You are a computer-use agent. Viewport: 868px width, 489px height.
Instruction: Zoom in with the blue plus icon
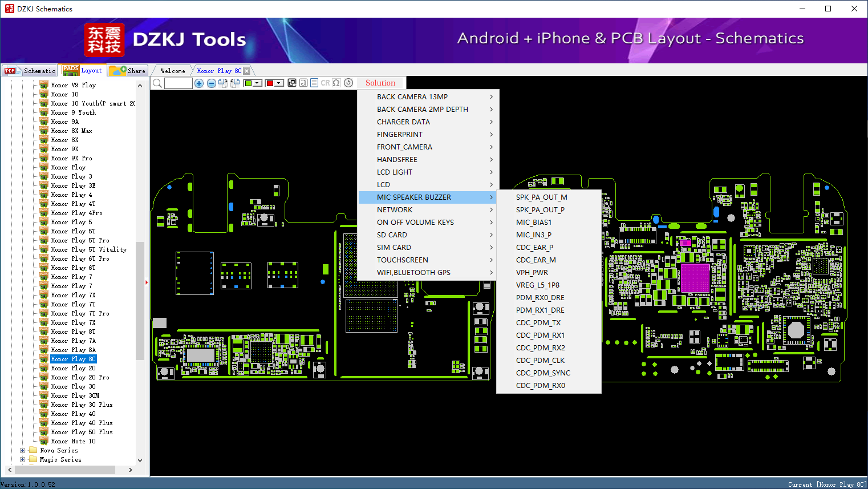199,83
